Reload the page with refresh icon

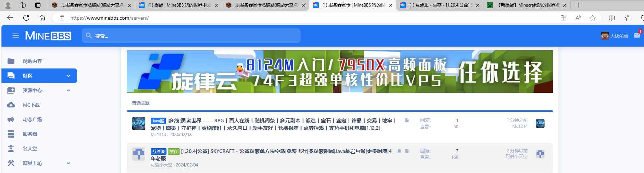26,18
